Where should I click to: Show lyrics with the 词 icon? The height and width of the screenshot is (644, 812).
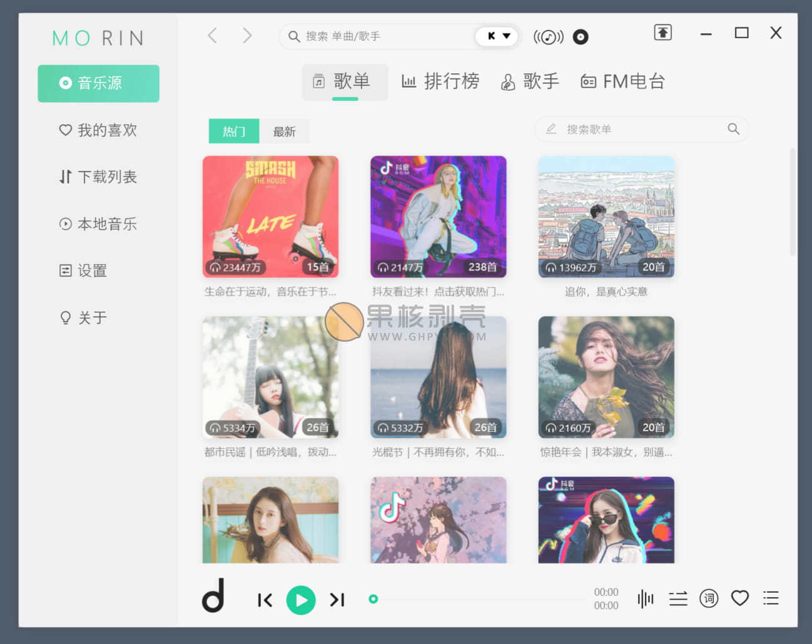click(x=709, y=599)
